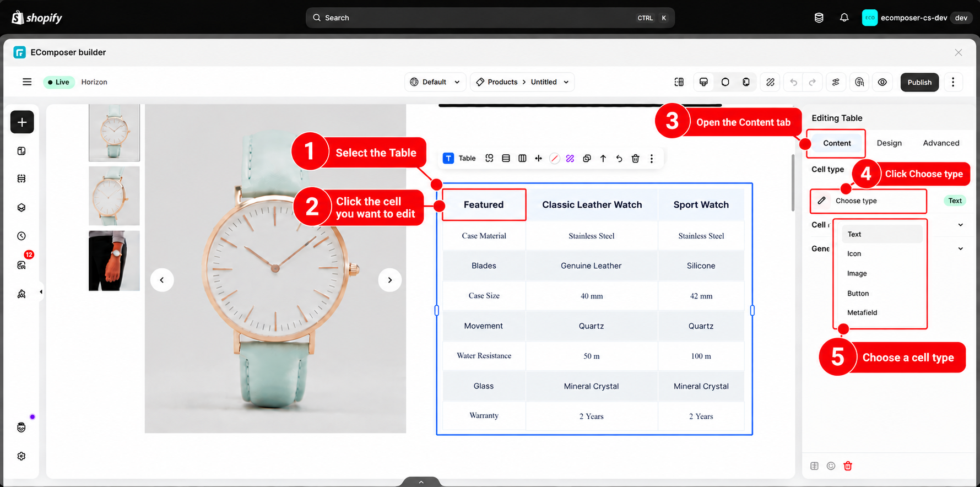Delete the table using the floating toolbar trash icon
Image resolution: width=980 pixels, height=487 pixels.
coord(635,159)
